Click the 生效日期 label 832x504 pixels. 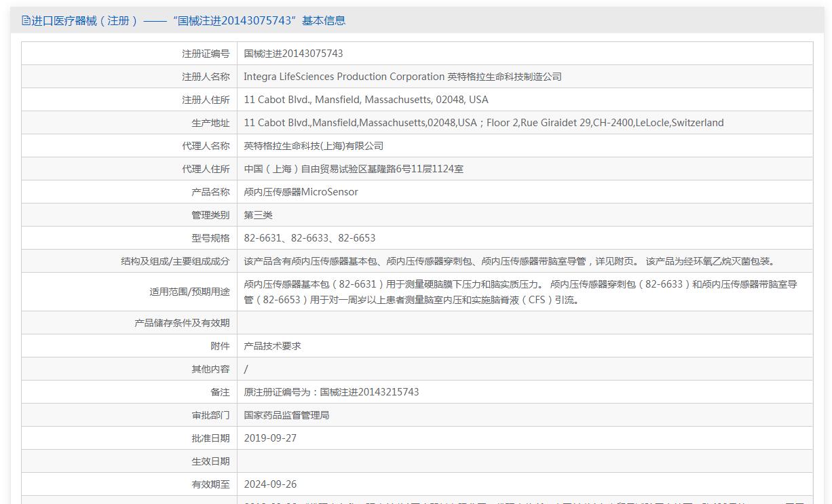pos(210,461)
